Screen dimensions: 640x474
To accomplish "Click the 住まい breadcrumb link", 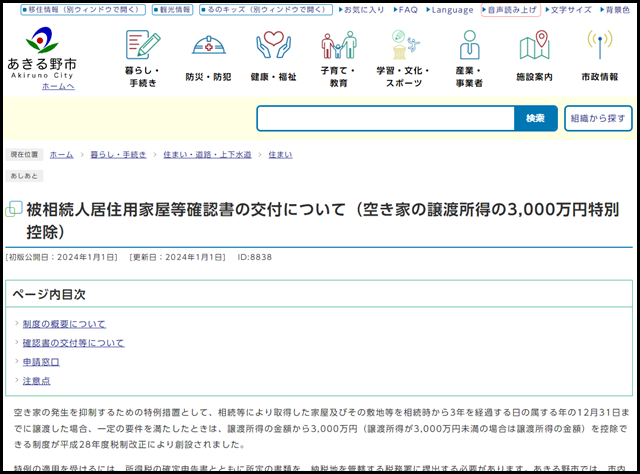I will click(280, 155).
